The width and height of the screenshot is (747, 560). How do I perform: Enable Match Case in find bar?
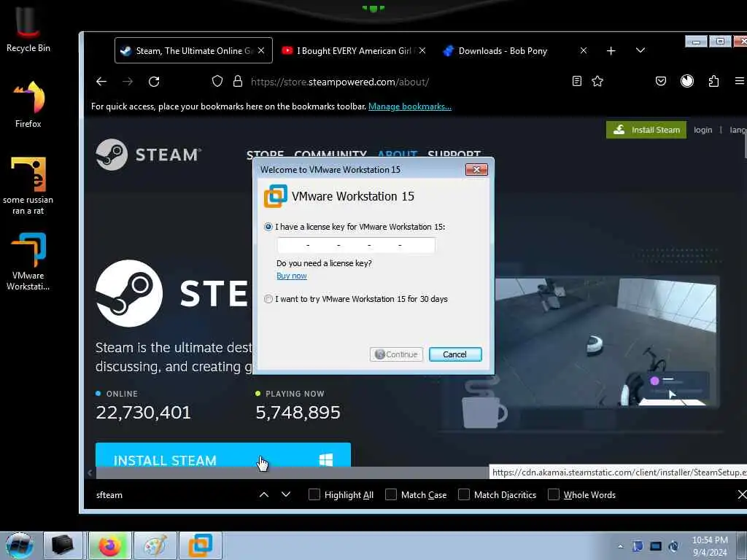click(x=391, y=495)
